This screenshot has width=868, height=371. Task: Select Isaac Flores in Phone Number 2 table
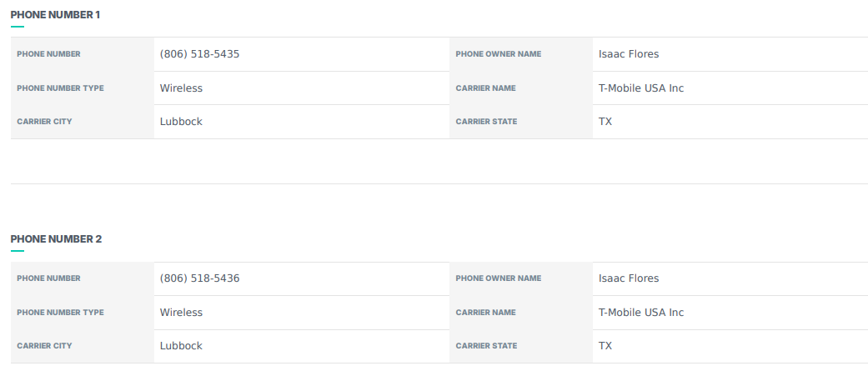(x=629, y=278)
